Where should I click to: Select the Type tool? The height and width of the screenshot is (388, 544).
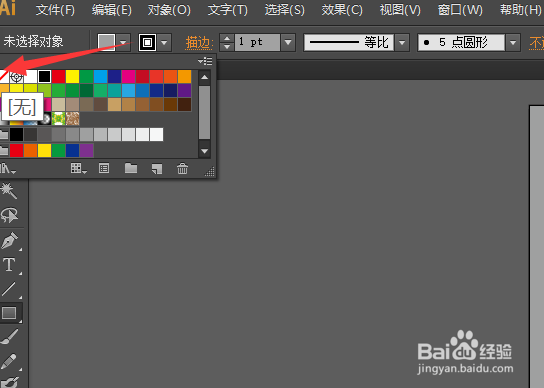click(x=9, y=264)
